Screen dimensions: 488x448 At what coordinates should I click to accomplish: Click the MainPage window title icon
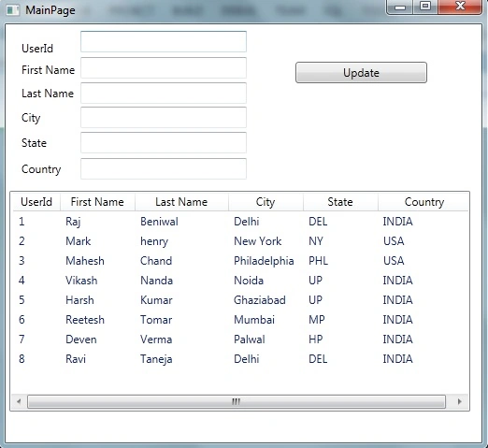pos(12,9)
